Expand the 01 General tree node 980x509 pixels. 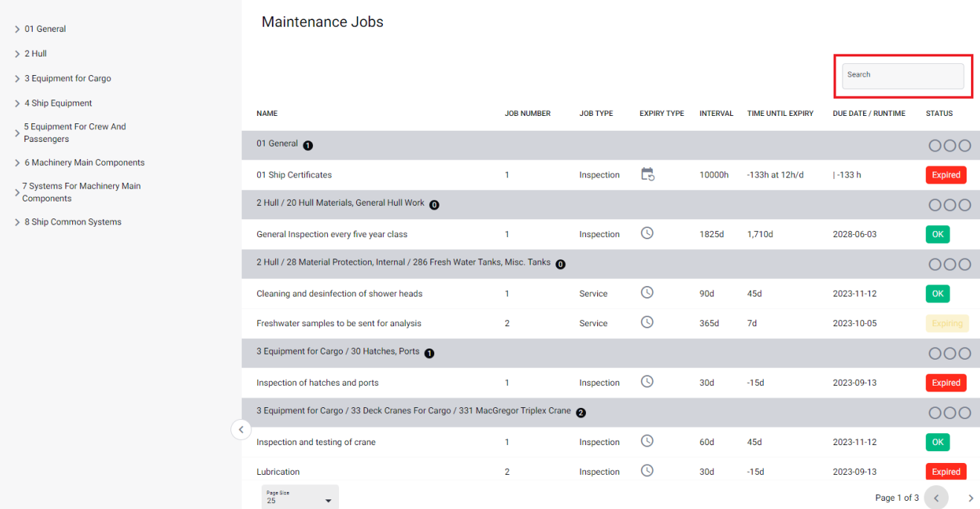17,30
